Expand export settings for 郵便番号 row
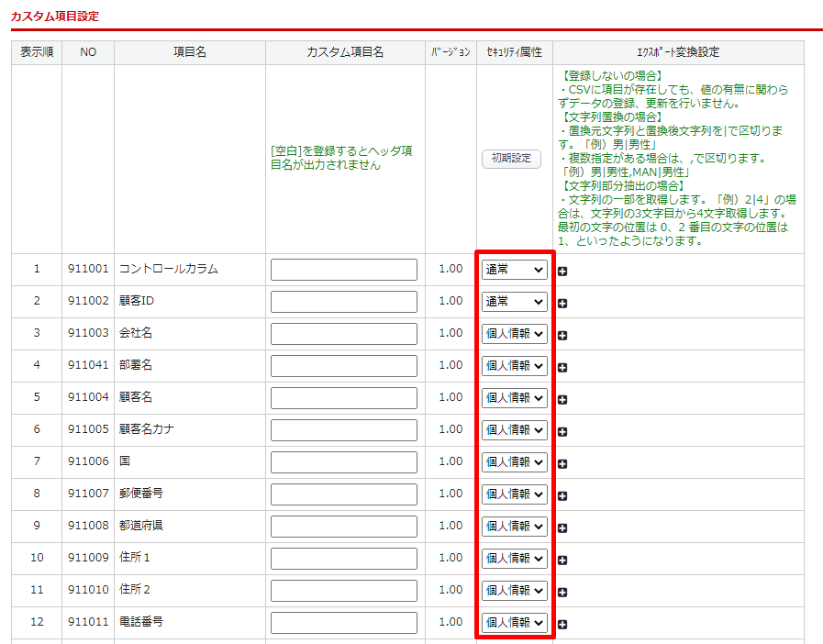This screenshot has height=644, width=823. click(x=562, y=496)
